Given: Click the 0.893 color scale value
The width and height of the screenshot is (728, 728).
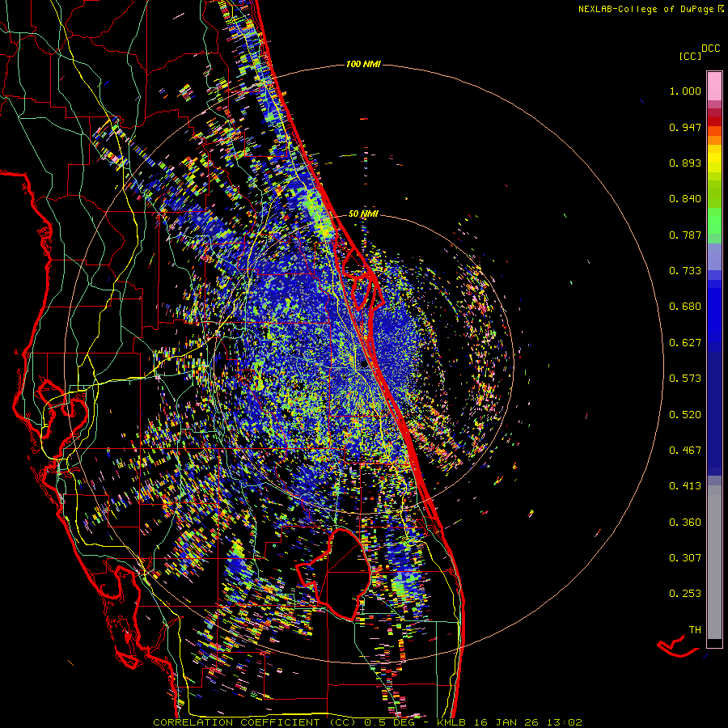Looking at the screenshot, I should [685, 163].
